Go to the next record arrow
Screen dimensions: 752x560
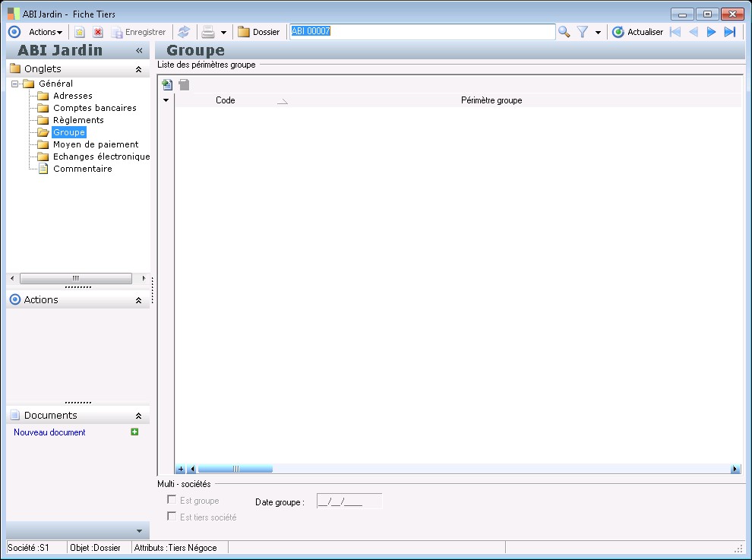tap(712, 32)
